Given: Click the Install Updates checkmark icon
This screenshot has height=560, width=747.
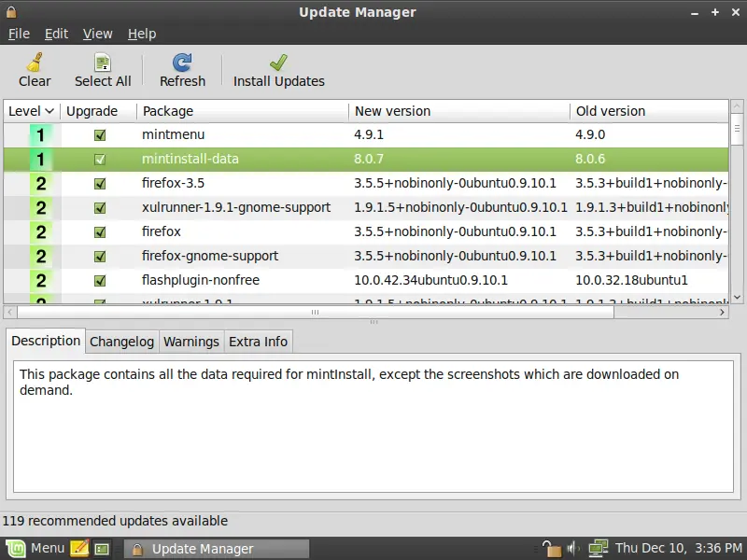Looking at the screenshot, I should (x=278, y=63).
